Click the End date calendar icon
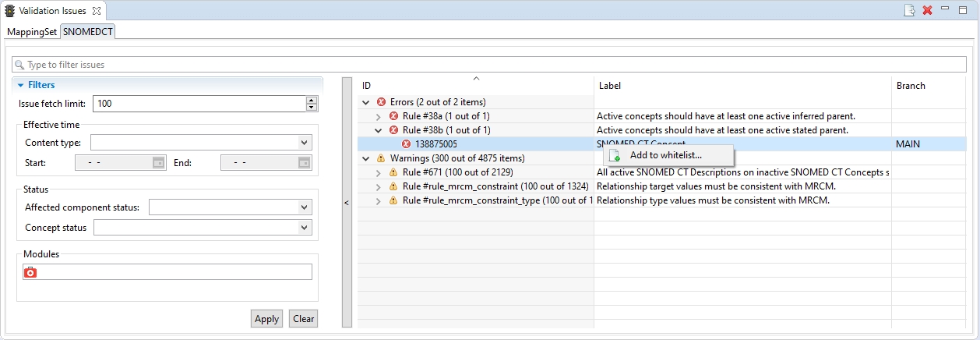Image resolution: width=980 pixels, height=340 pixels. point(305,163)
